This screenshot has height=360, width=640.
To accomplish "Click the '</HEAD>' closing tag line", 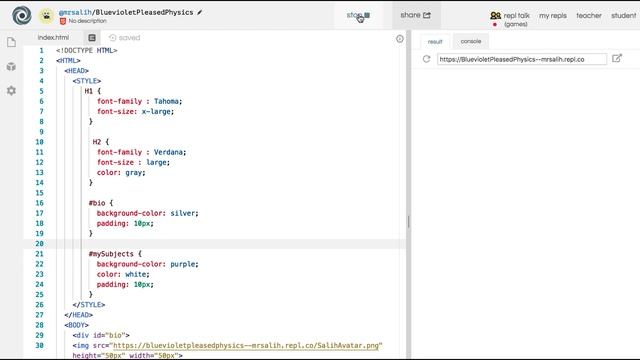I will tap(78, 315).
